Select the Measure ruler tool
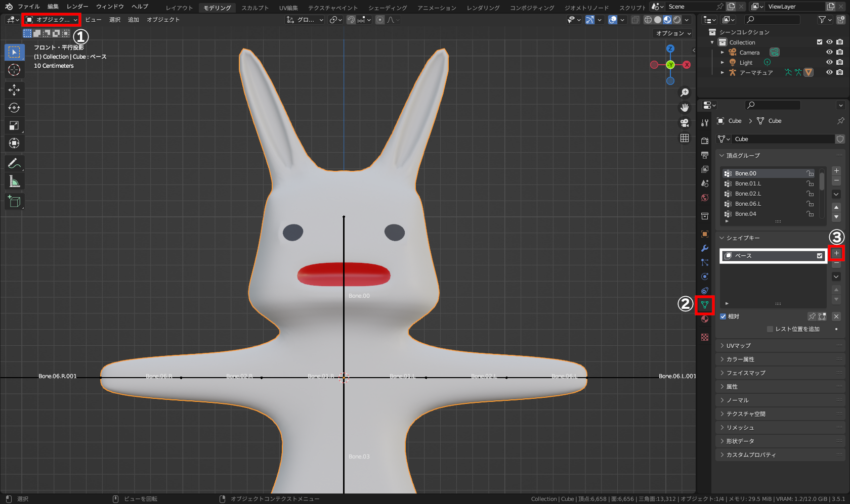Screen dimensions: 850x504 point(14,181)
